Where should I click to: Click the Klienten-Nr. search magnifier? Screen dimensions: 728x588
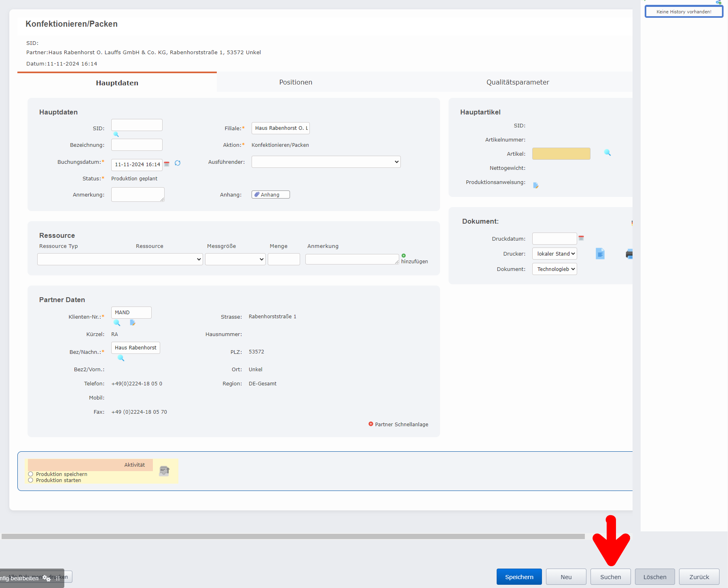(x=117, y=323)
